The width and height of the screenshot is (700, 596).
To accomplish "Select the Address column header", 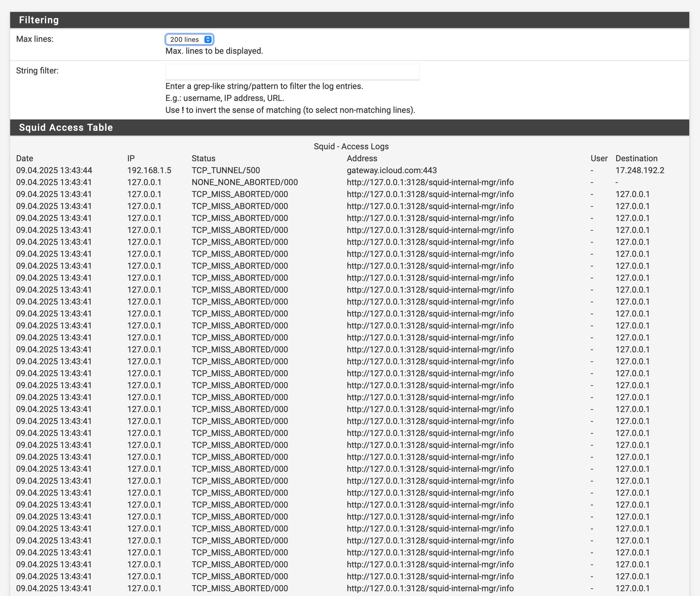I will click(x=362, y=159).
